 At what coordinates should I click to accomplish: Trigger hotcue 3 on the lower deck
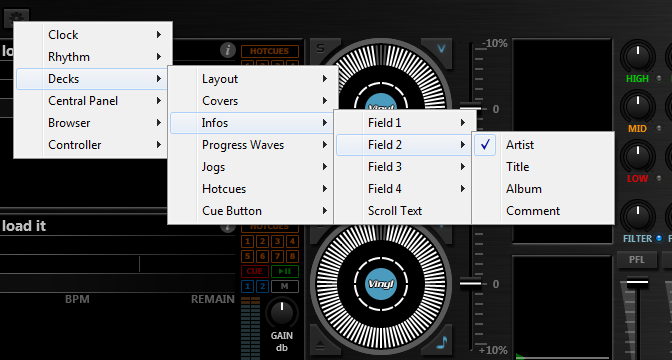point(277,241)
